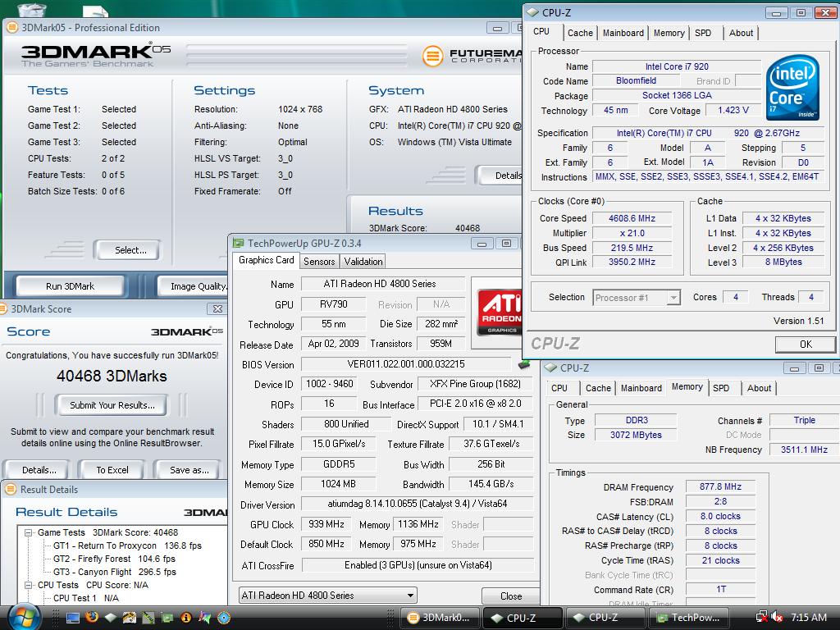Click the Close button in GPU-Z
Viewport: 840px width, 630px height.
510,596
